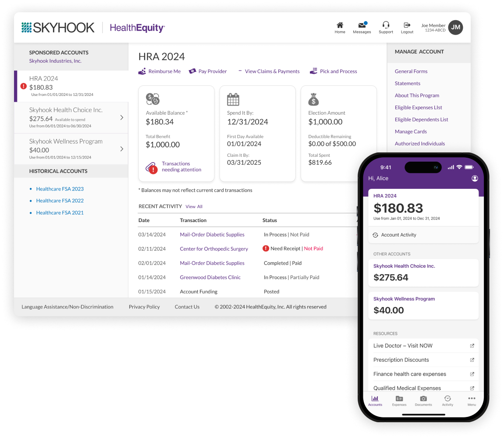Click the Logout icon
The image size is (504, 438).
(x=407, y=25)
